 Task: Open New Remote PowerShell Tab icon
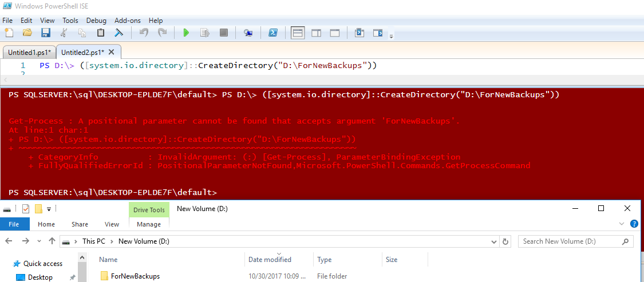pyautogui.click(x=248, y=33)
